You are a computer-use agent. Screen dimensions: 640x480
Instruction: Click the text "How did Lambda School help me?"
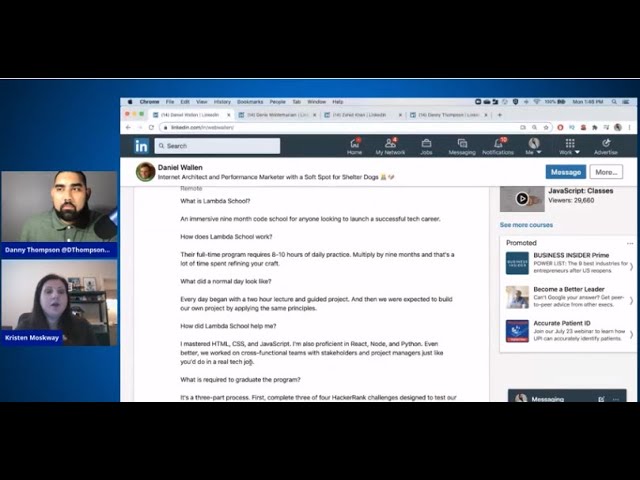point(228,326)
